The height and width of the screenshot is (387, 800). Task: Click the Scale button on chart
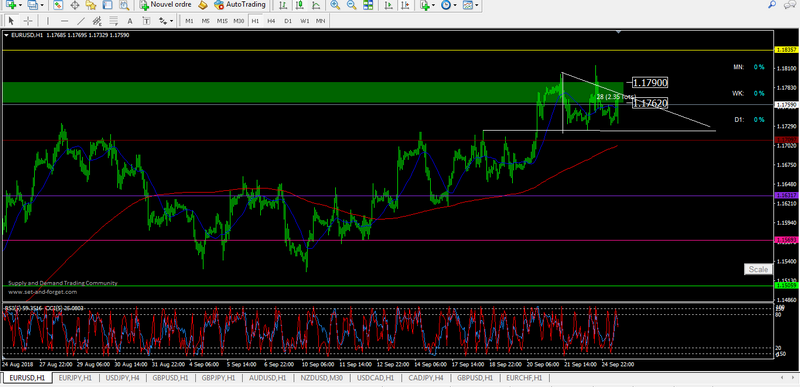point(757,269)
